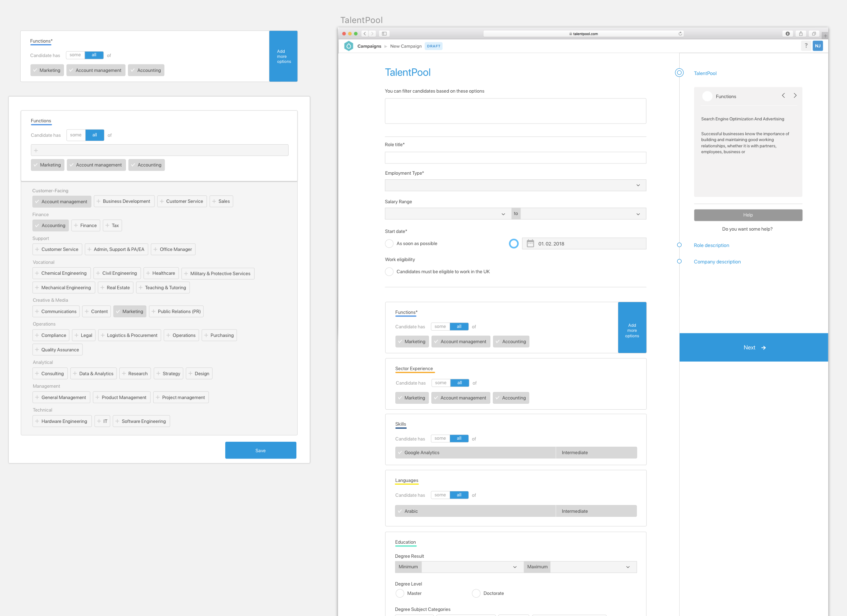Open the Role description step link

[711, 245]
